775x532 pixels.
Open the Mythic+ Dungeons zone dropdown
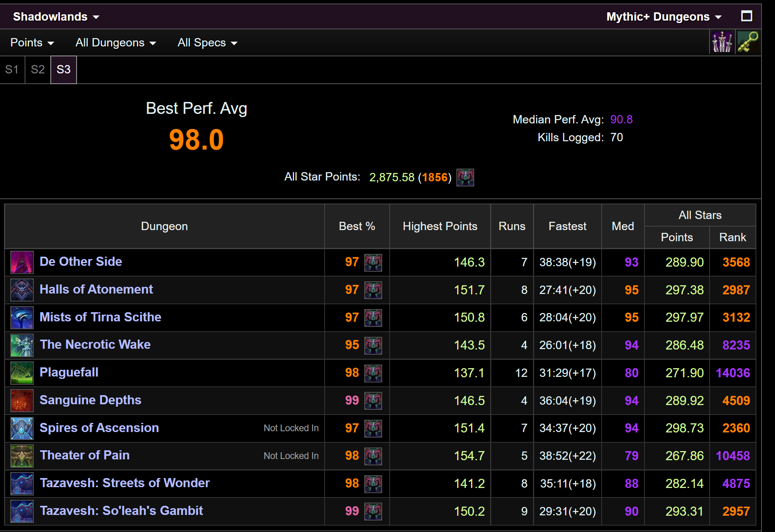(x=663, y=17)
